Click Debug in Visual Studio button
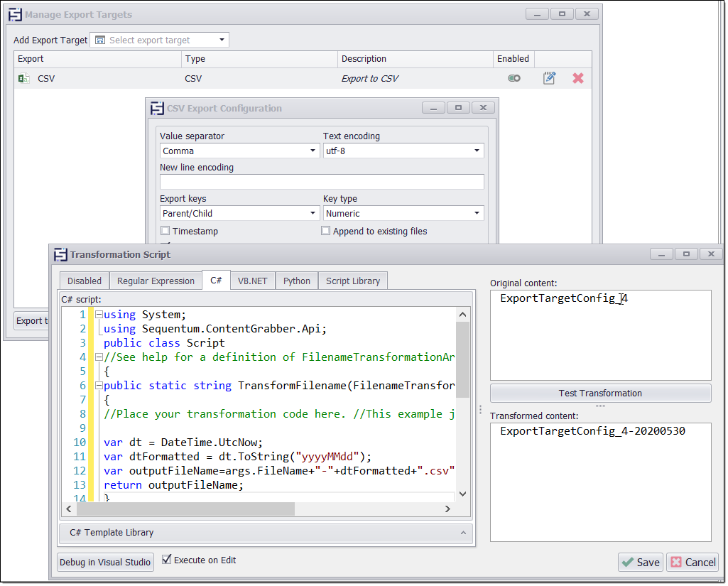 [x=105, y=562]
